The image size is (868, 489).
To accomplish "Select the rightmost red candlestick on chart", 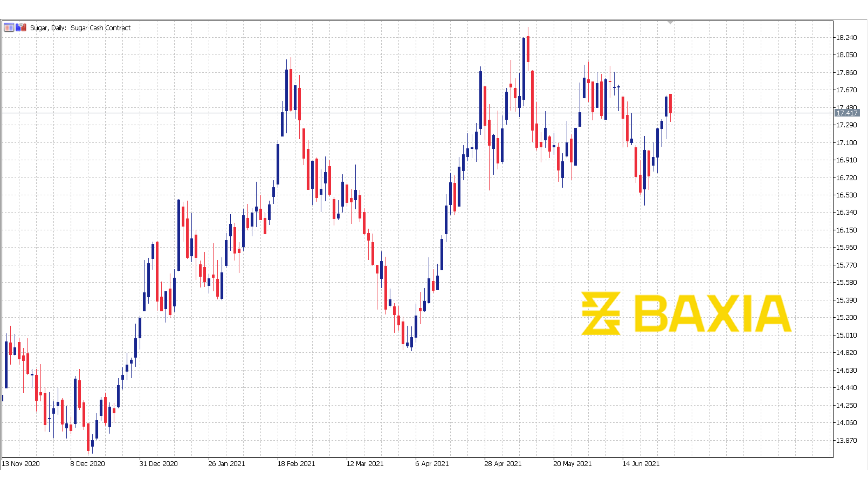I will click(671, 107).
